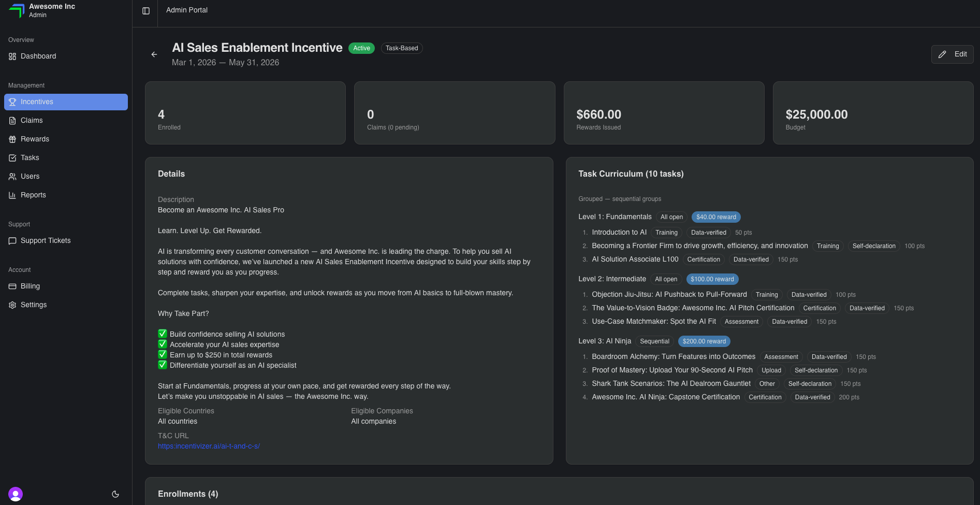Screen dimensions: 980x505
Task: Select Use-Case Matchmaker task
Action: pyautogui.click(x=654, y=322)
